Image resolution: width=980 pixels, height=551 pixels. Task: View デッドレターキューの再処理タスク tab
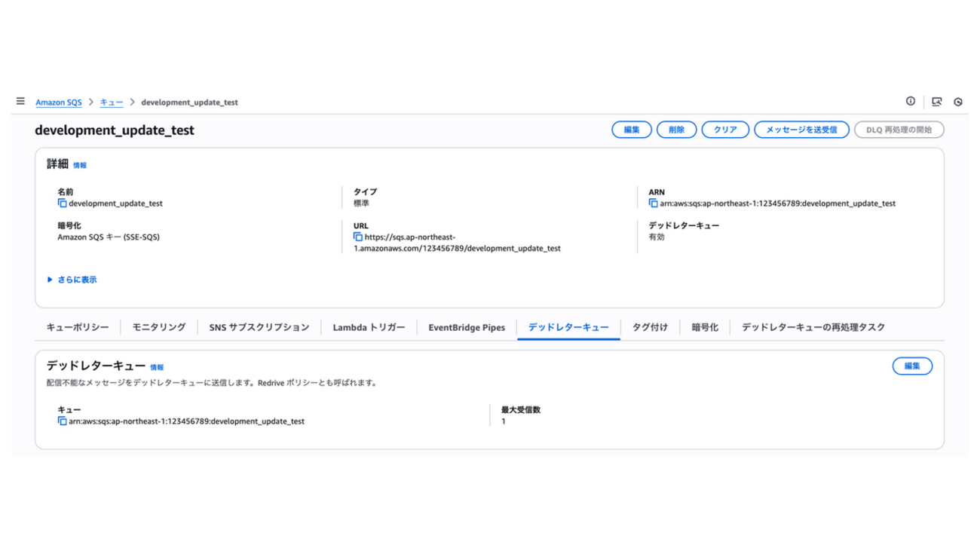813,327
